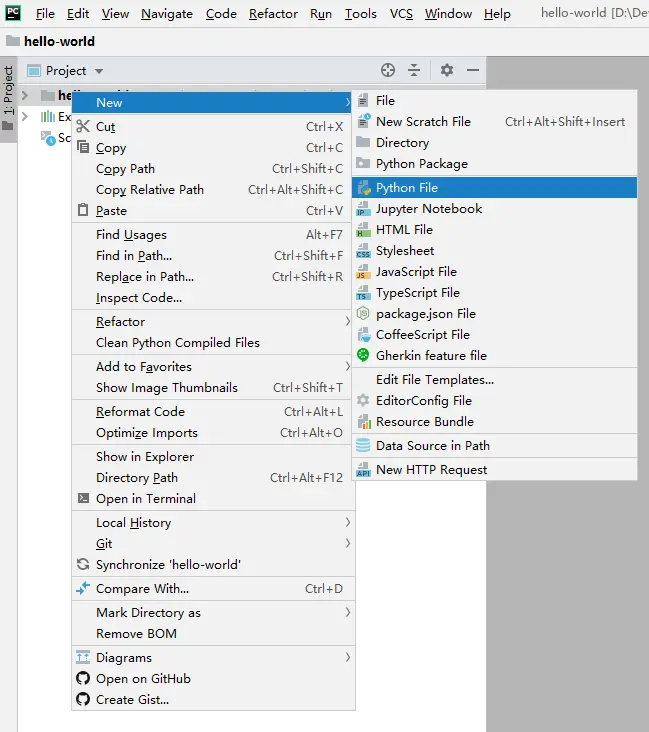649x732 pixels.
Task: Choose Copy Relative Path from context menu
Action: [212, 189]
